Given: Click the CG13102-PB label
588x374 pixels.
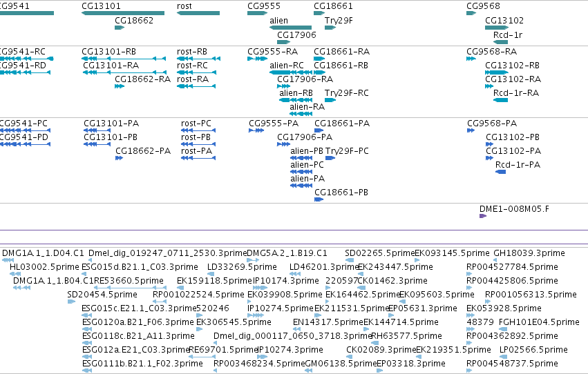Looking at the screenshot, I should click(513, 137).
